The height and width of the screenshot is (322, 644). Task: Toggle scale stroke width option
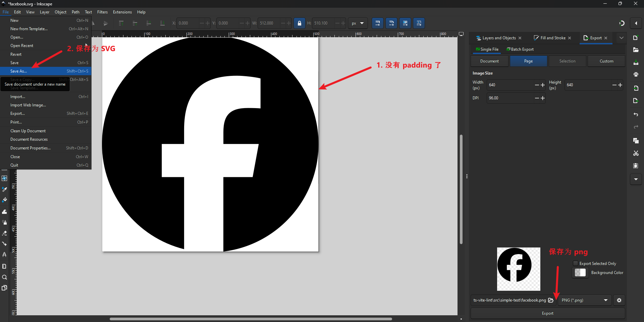(x=378, y=23)
